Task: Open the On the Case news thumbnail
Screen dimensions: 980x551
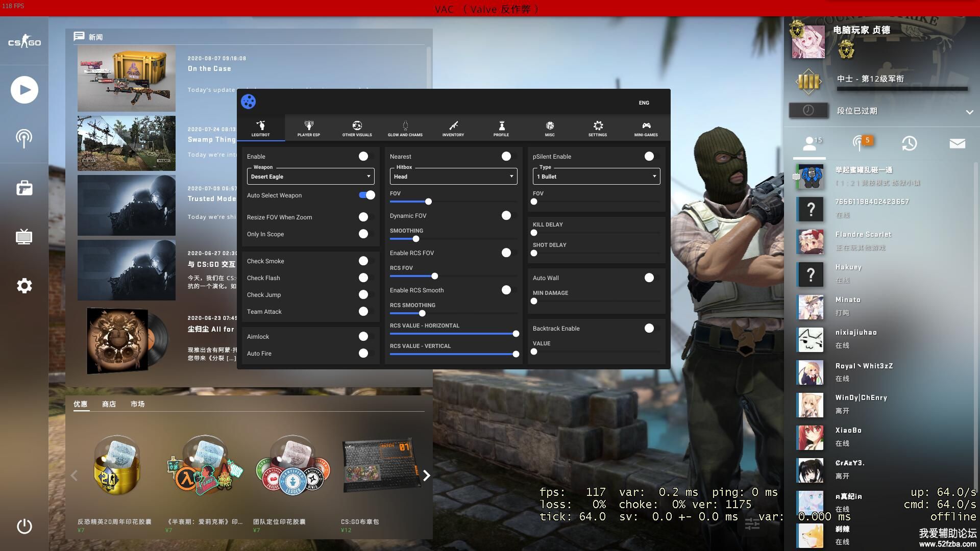Action: (x=127, y=78)
